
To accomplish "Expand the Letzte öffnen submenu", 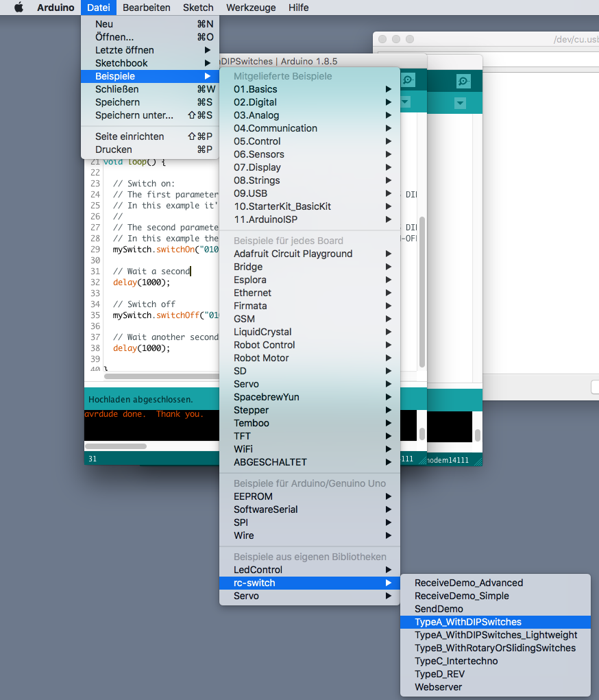I will (125, 50).
